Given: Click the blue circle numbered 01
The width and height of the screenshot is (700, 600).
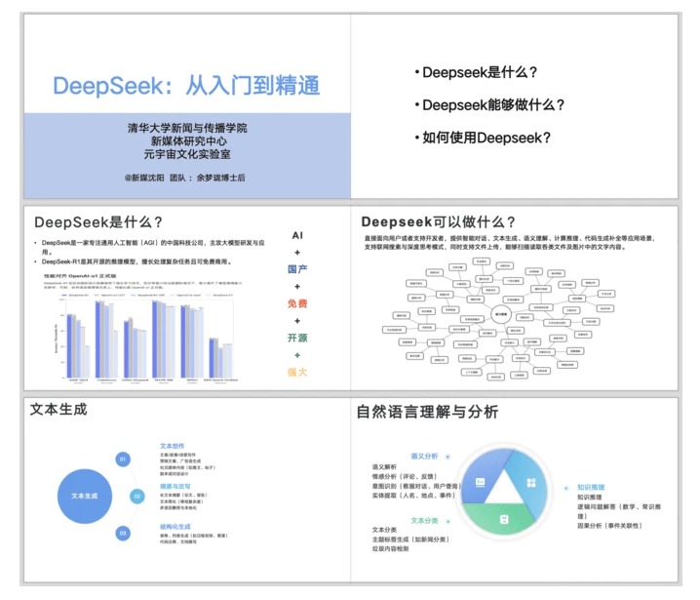Looking at the screenshot, I should (123, 459).
